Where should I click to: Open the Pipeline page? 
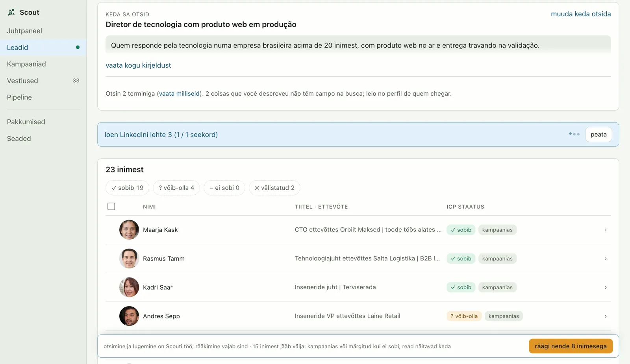point(19,97)
